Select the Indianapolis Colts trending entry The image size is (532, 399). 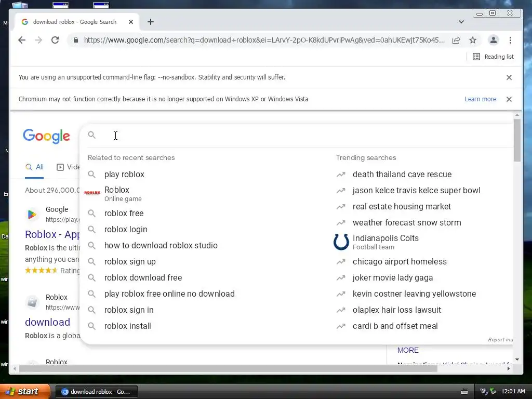[385, 242]
